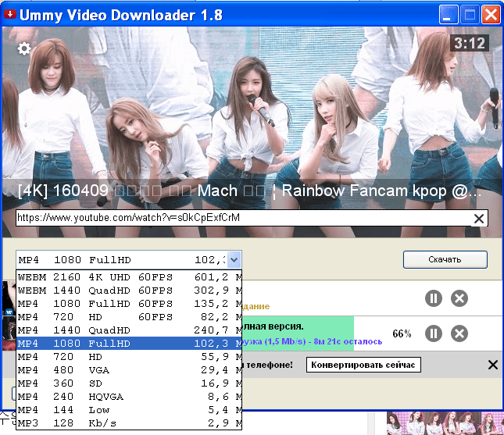The height and width of the screenshot is (435, 504).
Task: Cancel the waiting download in first row
Action: tap(459, 298)
